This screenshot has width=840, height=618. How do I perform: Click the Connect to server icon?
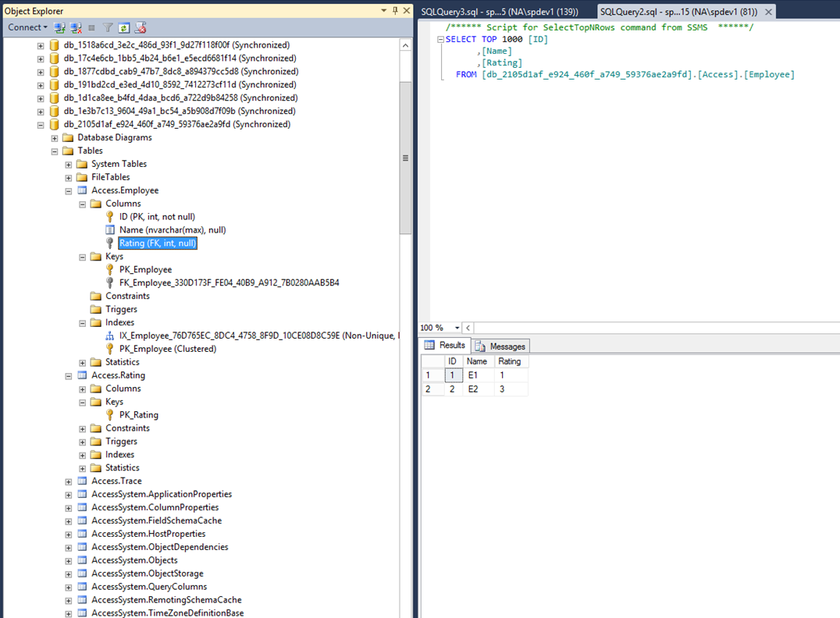[59, 27]
